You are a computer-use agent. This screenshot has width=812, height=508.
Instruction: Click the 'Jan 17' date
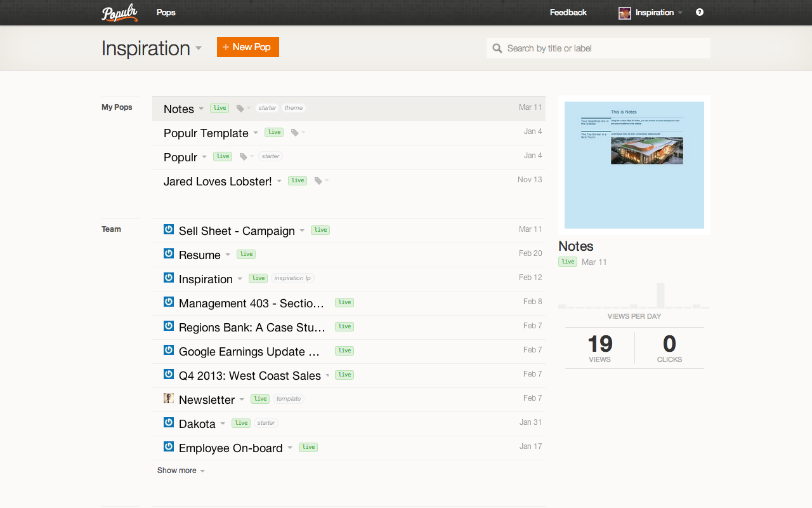click(531, 446)
